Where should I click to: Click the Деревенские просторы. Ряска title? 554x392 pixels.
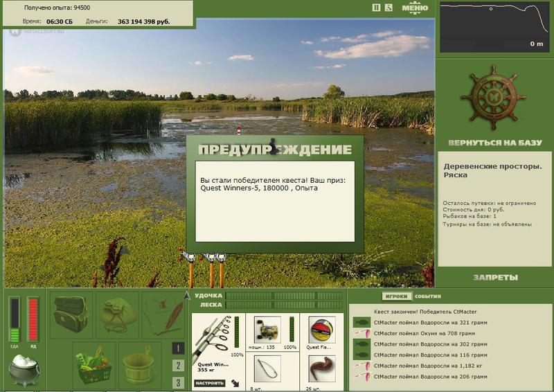tap(492, 170)
